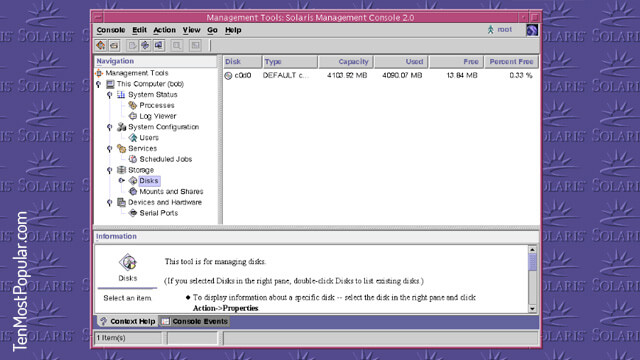
Task: Click the 4090.07 MB used value
Action: pos(402,76)
